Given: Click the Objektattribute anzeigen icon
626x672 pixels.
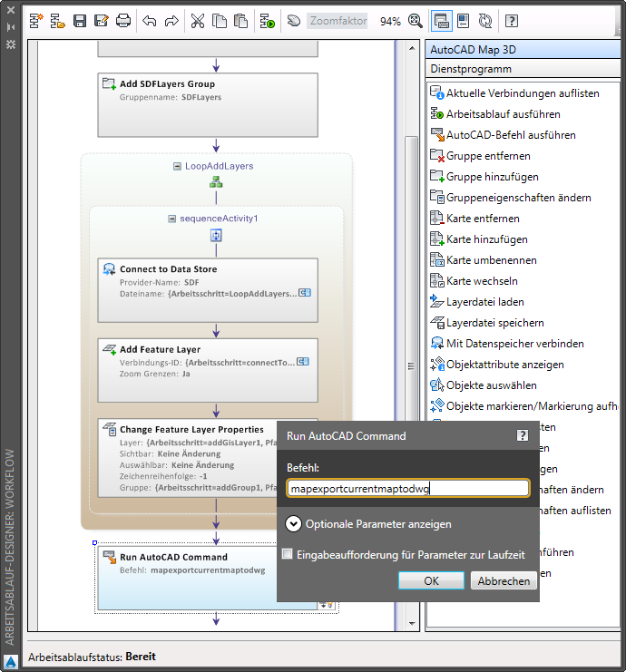Looking at the screenshot, I should pos(437,365).
